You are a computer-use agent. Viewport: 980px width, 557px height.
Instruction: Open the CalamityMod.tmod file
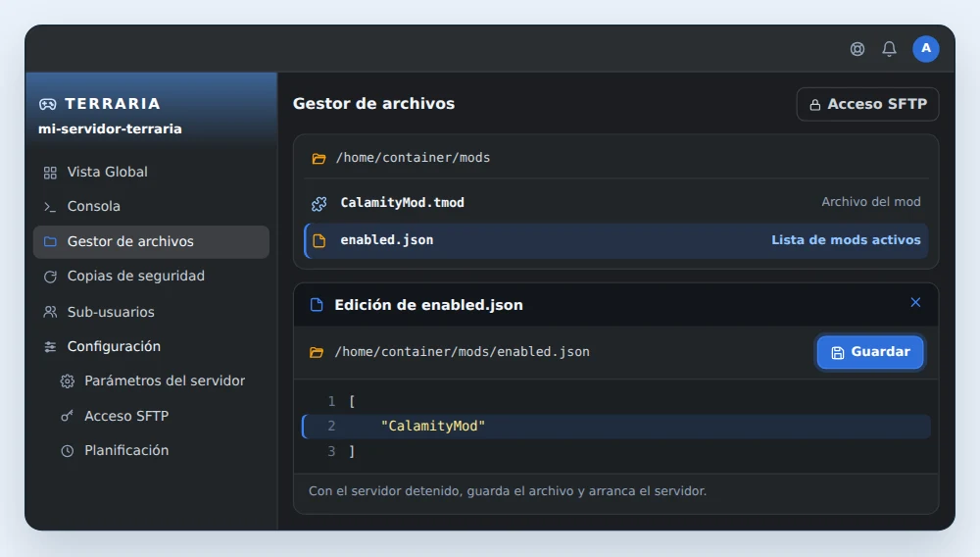[616, 203]
